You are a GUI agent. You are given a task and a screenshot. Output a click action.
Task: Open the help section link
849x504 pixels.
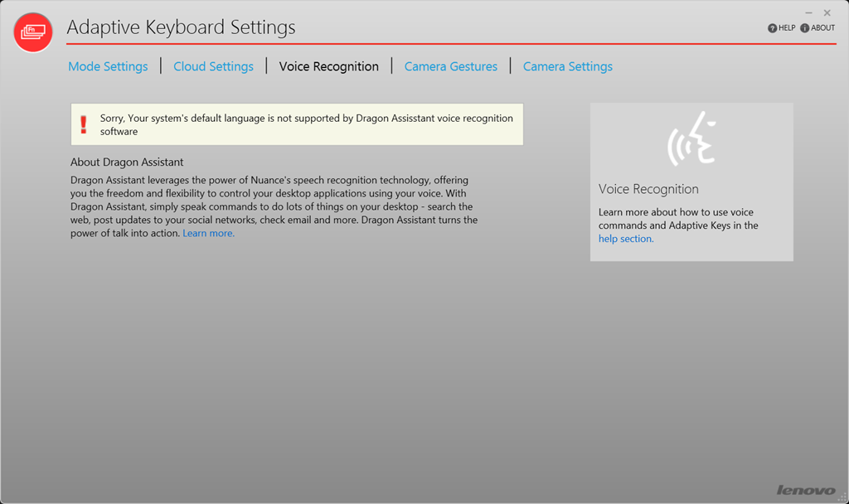tap(626, 239)
